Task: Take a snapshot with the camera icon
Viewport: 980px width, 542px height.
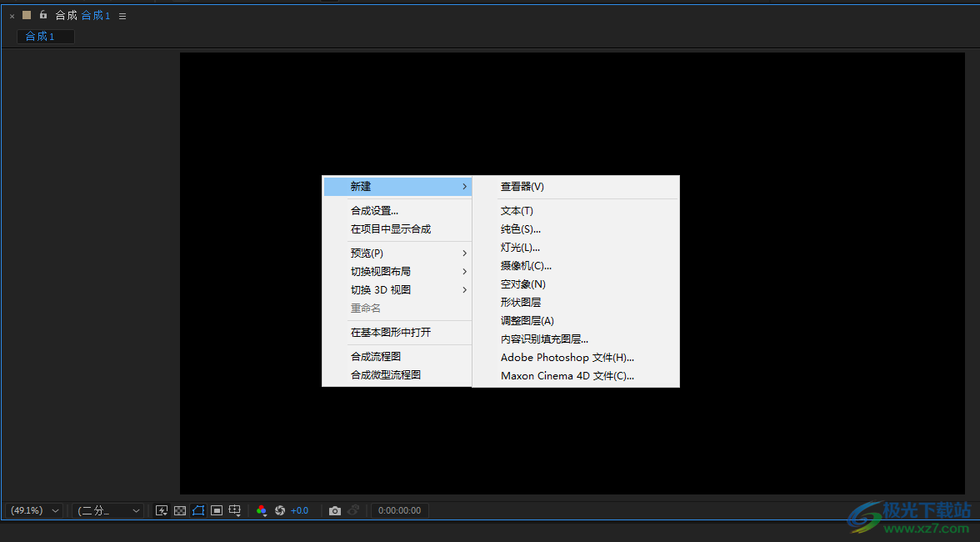Action: coord(335,511)
